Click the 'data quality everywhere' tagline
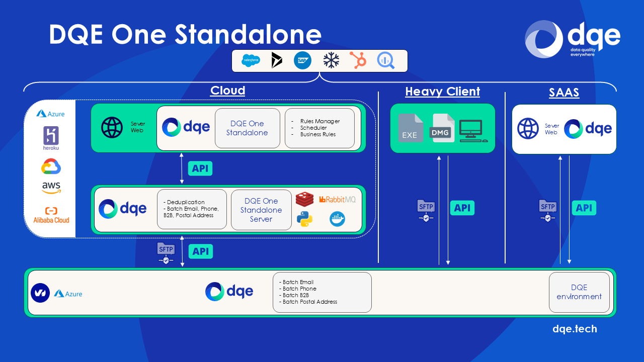Screen dimensions: 644x362 582,52
